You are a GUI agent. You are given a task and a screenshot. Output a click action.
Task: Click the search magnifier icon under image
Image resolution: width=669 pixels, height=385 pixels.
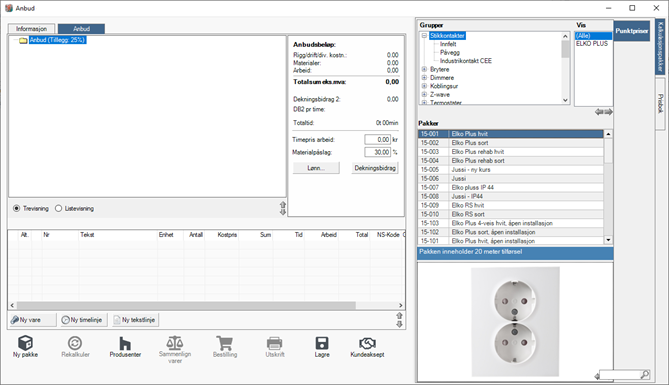645,375
